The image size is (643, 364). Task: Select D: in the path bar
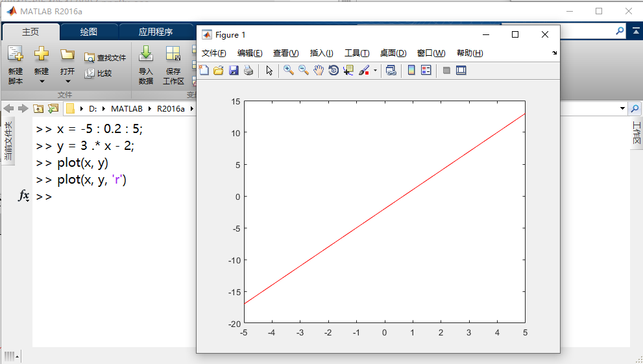tap(93, 108)
